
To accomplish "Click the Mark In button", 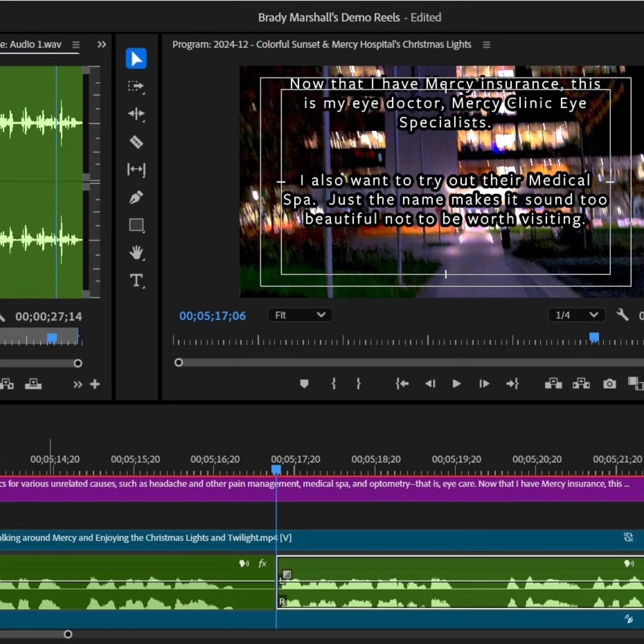I will pyautogui.click(x=334, y=384).
